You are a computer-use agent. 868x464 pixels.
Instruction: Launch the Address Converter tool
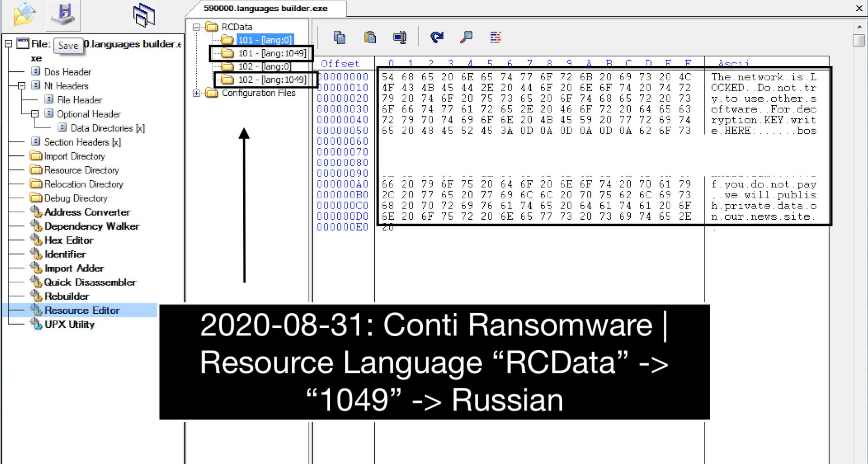click(x=87, y=212)
